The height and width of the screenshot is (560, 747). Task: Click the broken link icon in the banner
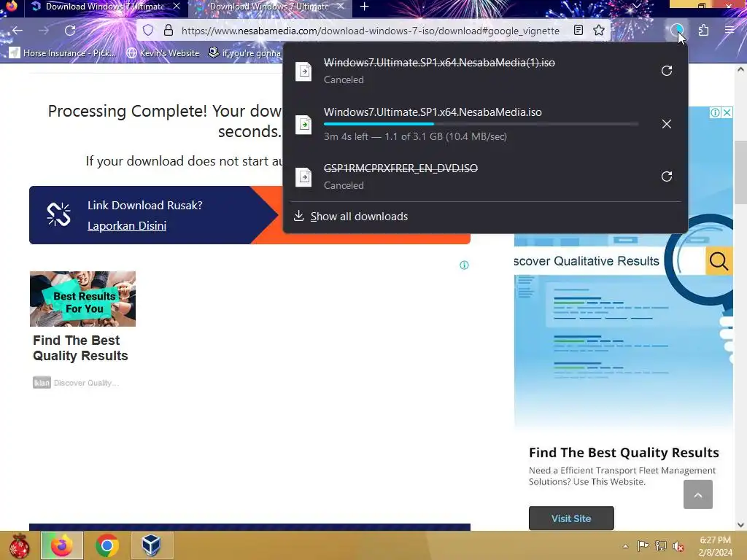click(x=58, y=214)
